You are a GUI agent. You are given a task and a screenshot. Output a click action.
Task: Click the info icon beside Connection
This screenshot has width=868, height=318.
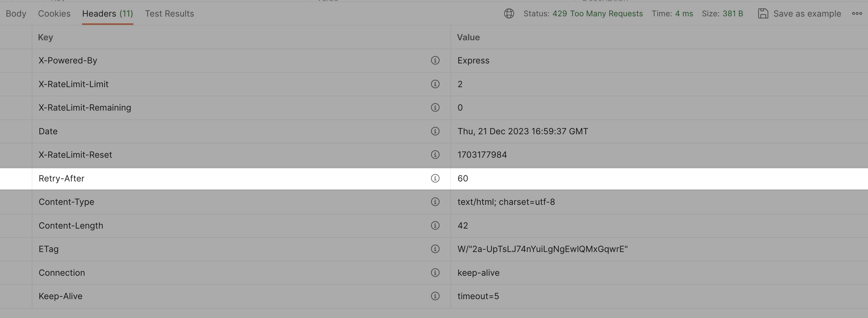pyautogui.click(x=435, y=273)
